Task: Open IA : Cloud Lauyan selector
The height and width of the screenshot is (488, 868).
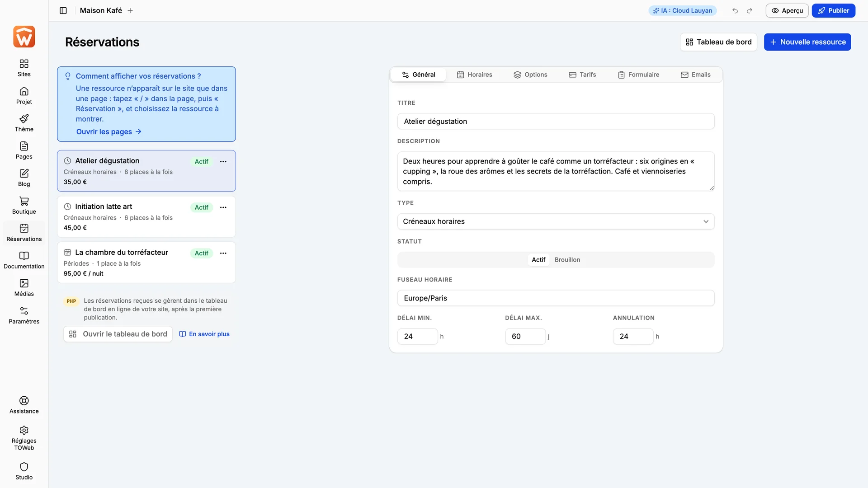Action: 683,10
